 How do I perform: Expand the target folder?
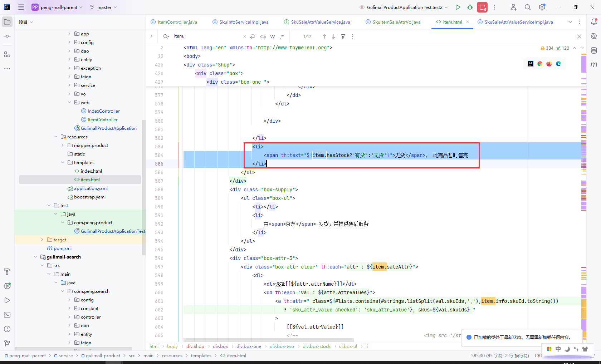click(x=42, y=240)
